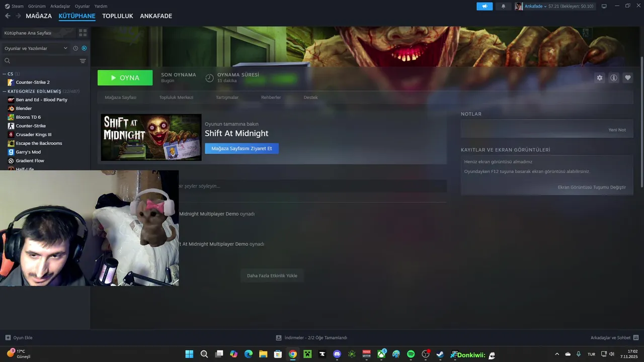Open the Steam announcements megaphone button
This screenshot has height=362, width=644.
pyautogui.click(x=485, y=6)
